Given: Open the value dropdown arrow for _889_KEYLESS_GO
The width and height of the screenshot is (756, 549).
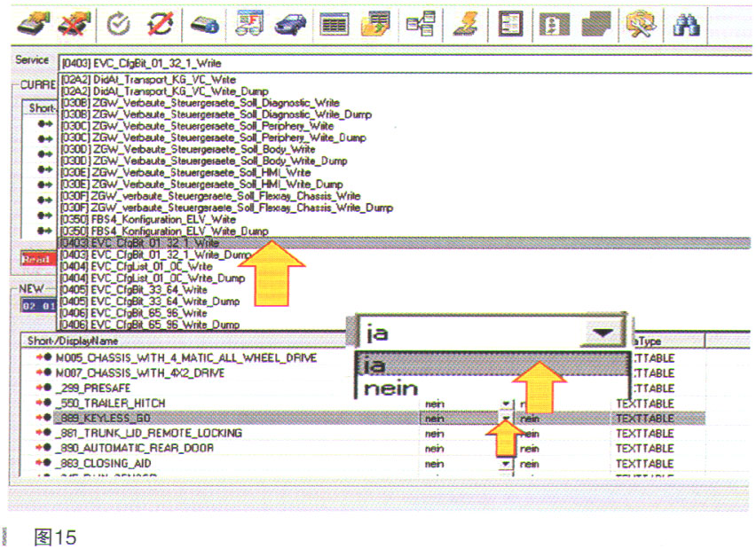Looking at the screenshot, I should [x=505, y=419].
